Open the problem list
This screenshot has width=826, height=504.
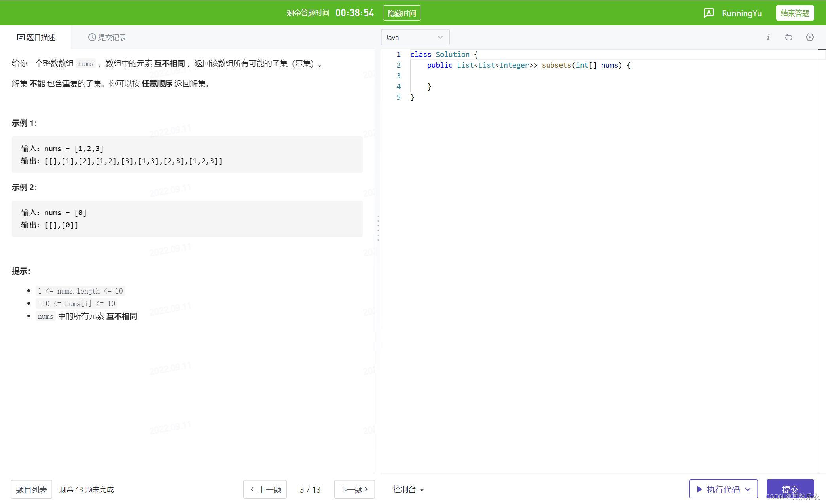coord(31,489)
